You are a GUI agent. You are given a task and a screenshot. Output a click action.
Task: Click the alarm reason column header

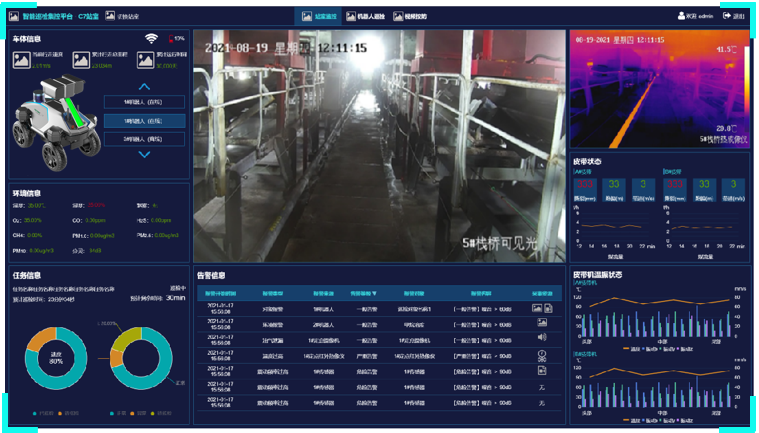click(481, 293)
